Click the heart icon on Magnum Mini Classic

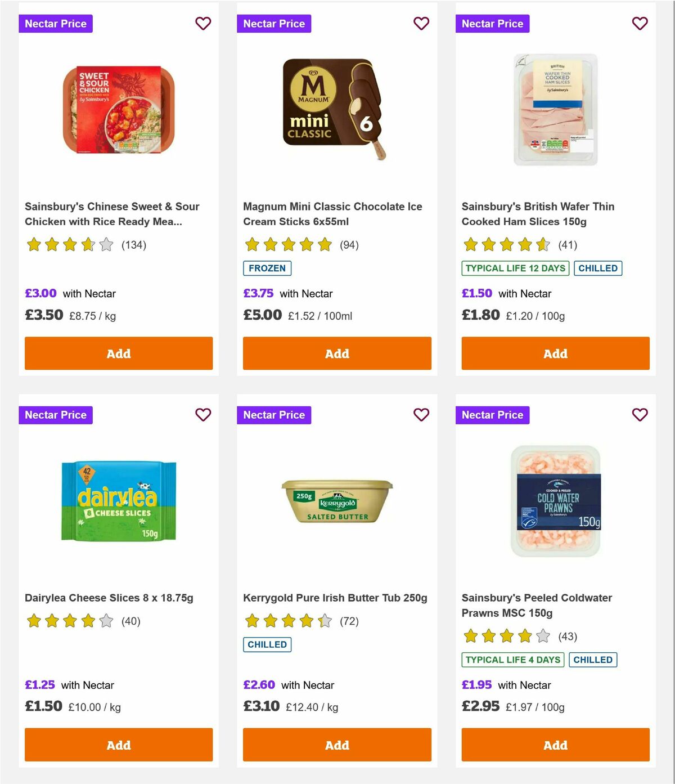pyautogui.click(x=421, y=24)
